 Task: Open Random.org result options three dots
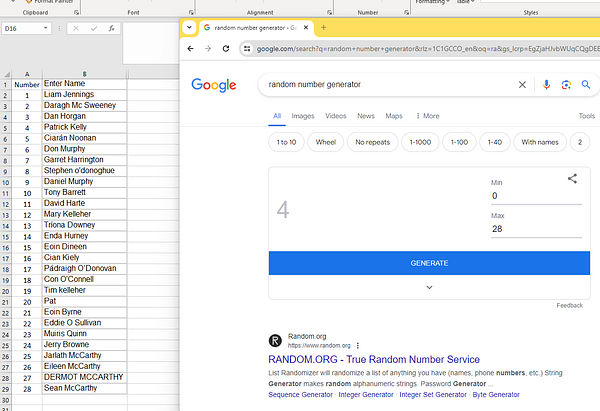[x=358, y=346]
